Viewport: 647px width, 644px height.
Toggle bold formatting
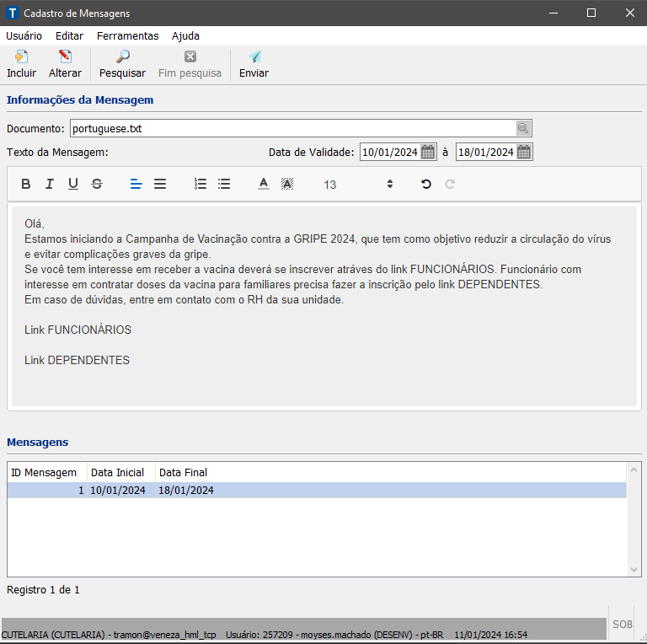point(26,184)
